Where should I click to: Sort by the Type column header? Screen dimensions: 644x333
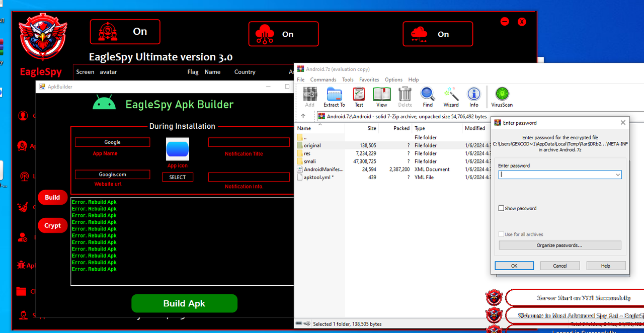click(437, 128)
